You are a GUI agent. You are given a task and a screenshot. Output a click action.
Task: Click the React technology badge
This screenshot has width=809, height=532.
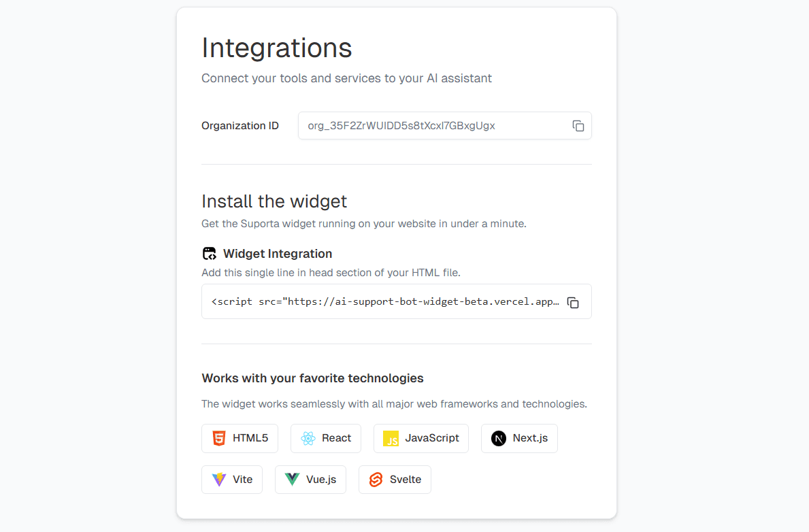point(325,438)
